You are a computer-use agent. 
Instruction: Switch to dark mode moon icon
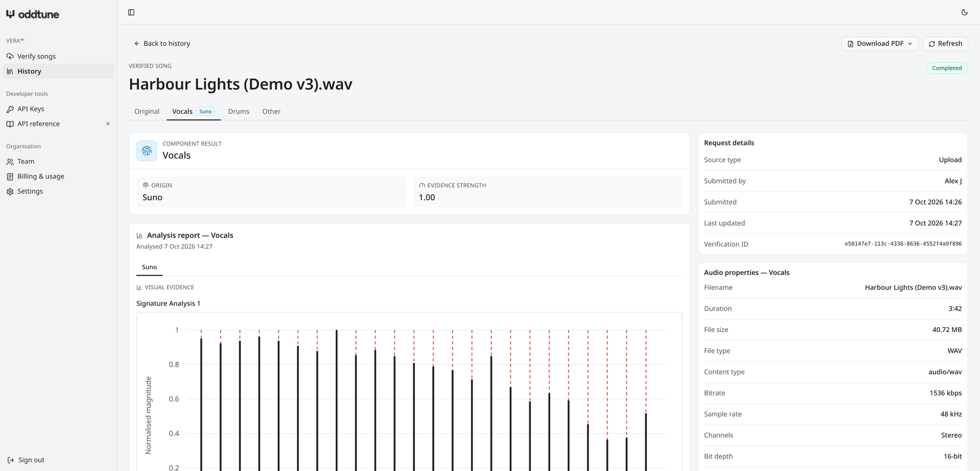(964, 12)
